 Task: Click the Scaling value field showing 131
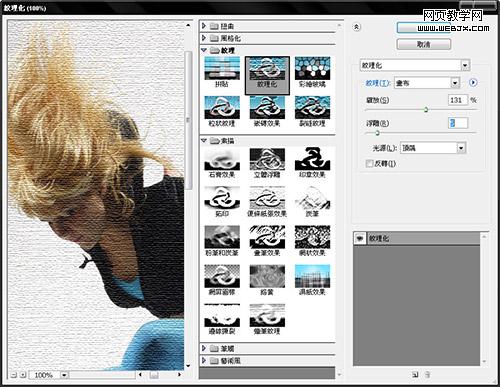coord(458,100)
